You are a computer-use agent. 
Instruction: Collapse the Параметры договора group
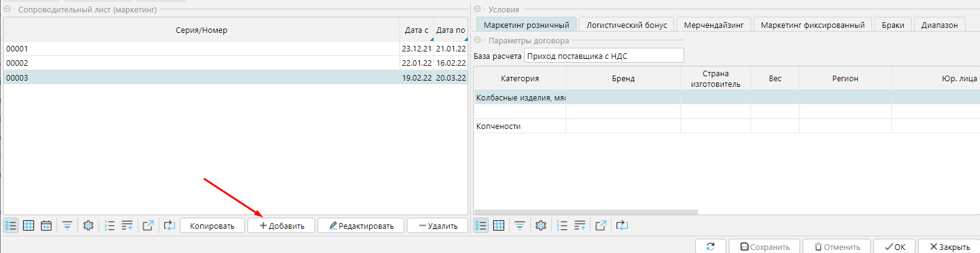click(x=478, y=40)
